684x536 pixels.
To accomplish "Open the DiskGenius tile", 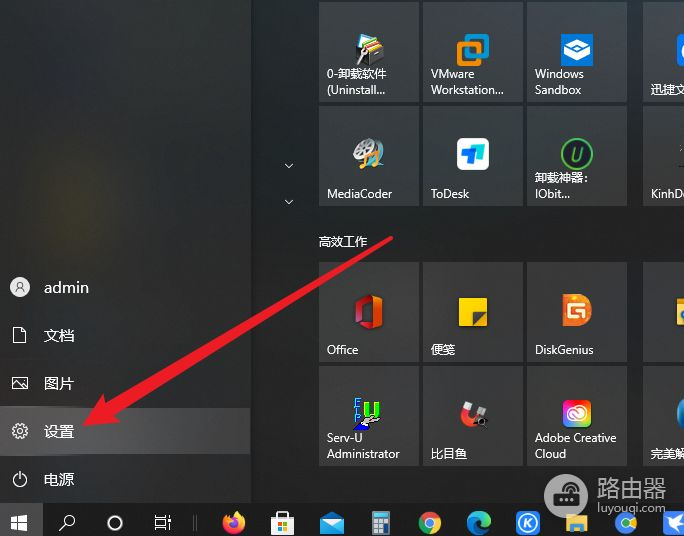I will point(574,313).
